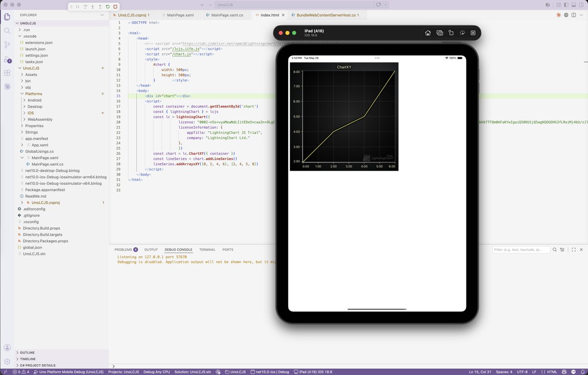588x375 pixels.
Task: Open the Search view in activity bar
Action: (x=7, y=30)
